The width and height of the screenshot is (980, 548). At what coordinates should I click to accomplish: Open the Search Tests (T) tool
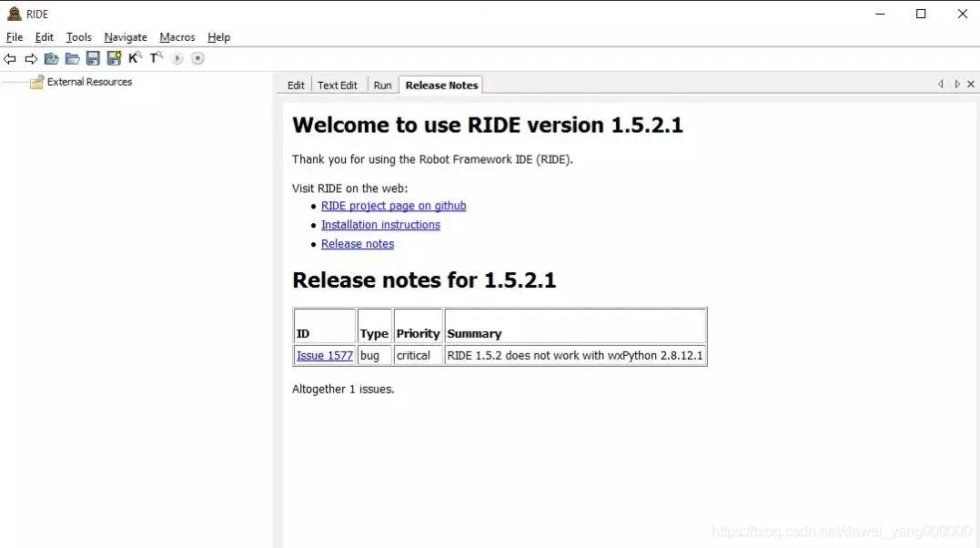pos(157,58)
